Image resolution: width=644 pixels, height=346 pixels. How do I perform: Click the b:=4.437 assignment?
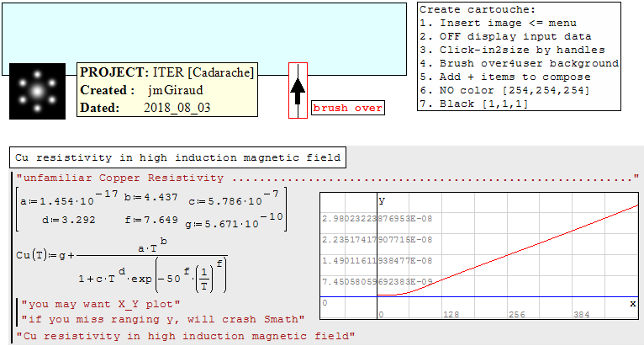point(150,198)
